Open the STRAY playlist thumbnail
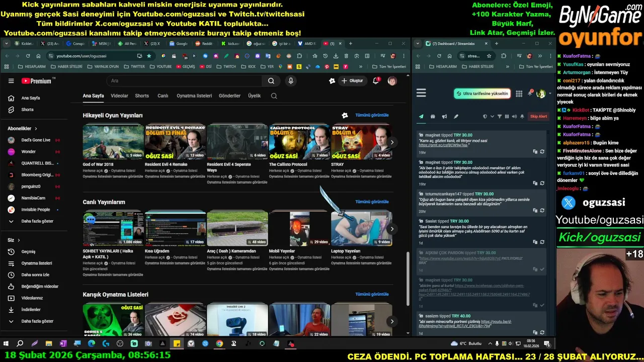This screenshot has height=362, width=644. (361, 142)
